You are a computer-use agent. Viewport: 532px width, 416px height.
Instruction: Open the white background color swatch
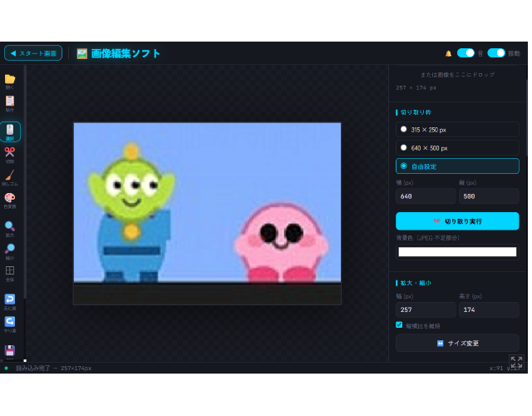(x=457, y=251)
